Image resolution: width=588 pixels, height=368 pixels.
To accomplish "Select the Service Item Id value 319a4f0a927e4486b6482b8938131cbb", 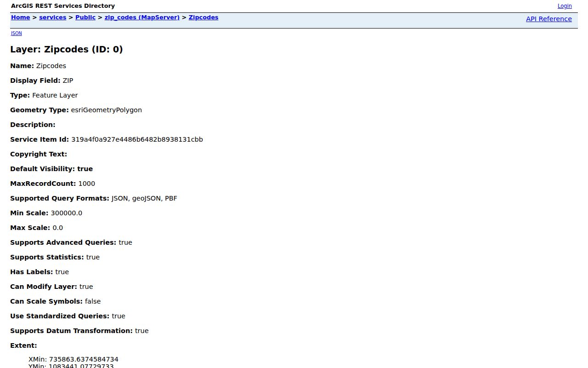I will pos(137,139).
